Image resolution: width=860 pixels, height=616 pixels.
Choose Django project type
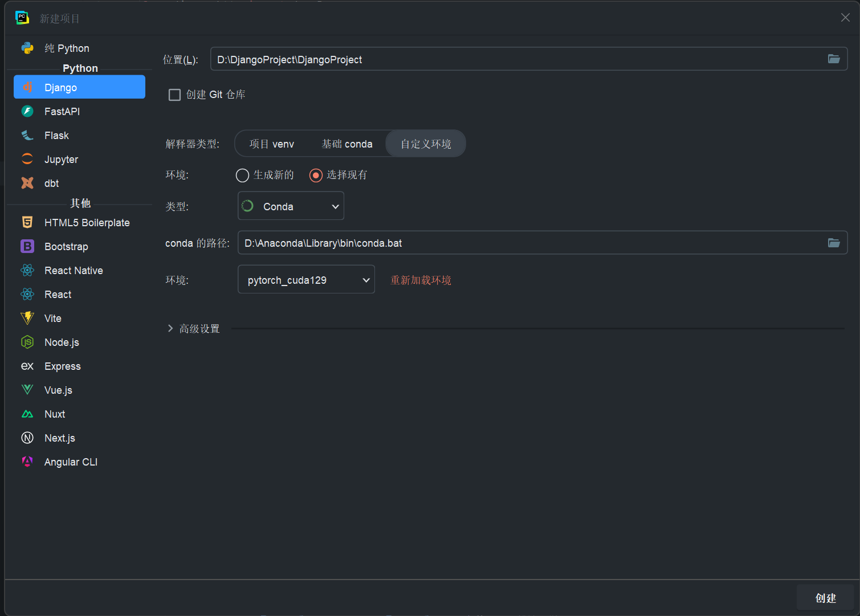[x=79, y=87]
